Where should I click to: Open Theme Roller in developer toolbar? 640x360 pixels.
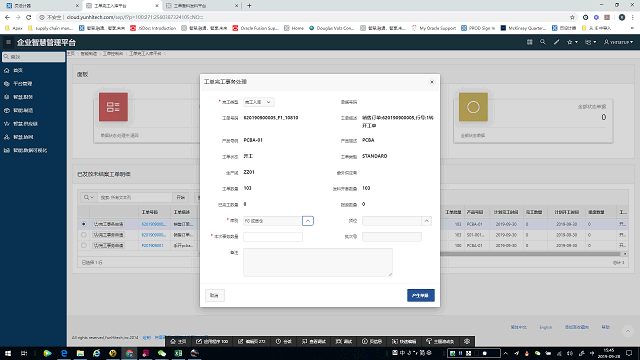click(440, 341)
